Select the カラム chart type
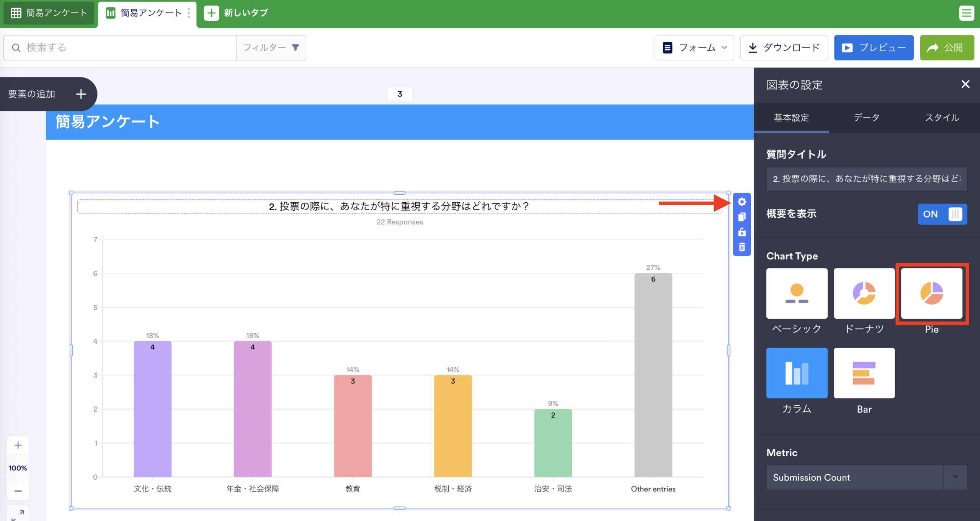 tap(797, 373)
